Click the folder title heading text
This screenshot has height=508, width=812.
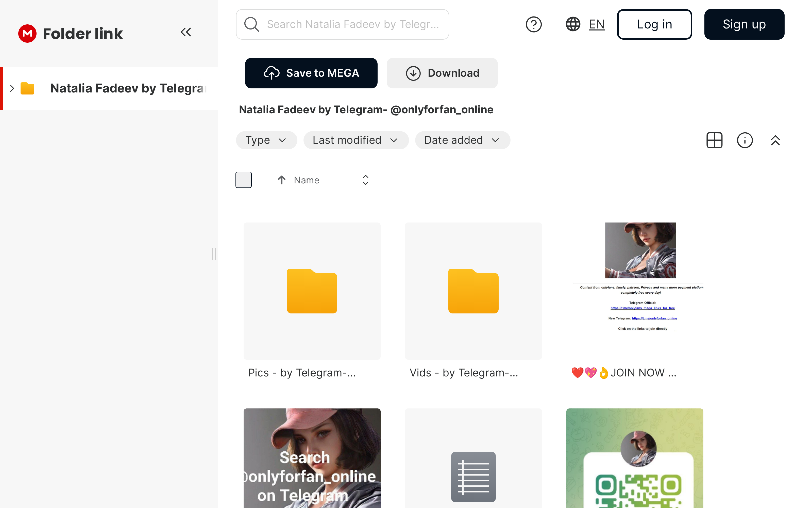tap(366, 109)
